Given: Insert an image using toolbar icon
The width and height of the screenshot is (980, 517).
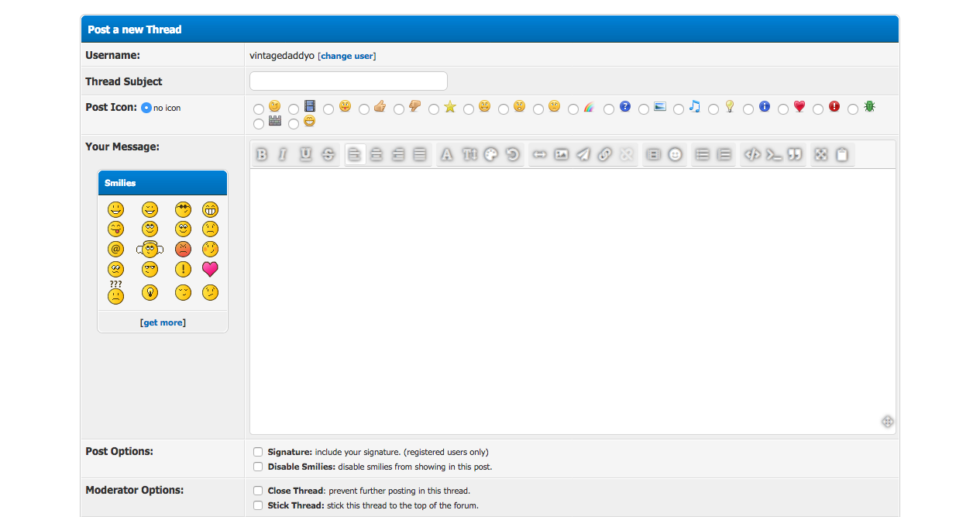Looking at the screenshot, I should (x=562, y=154).
